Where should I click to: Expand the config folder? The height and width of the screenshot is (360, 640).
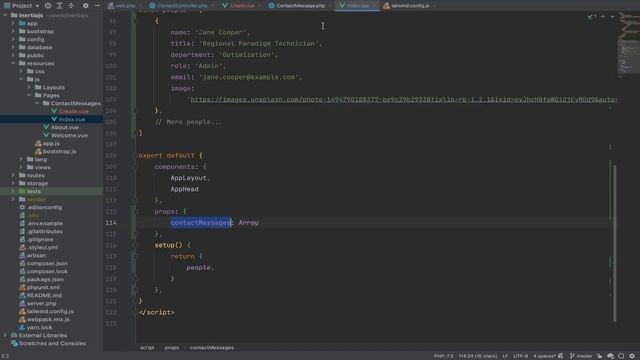coord(13,39)
